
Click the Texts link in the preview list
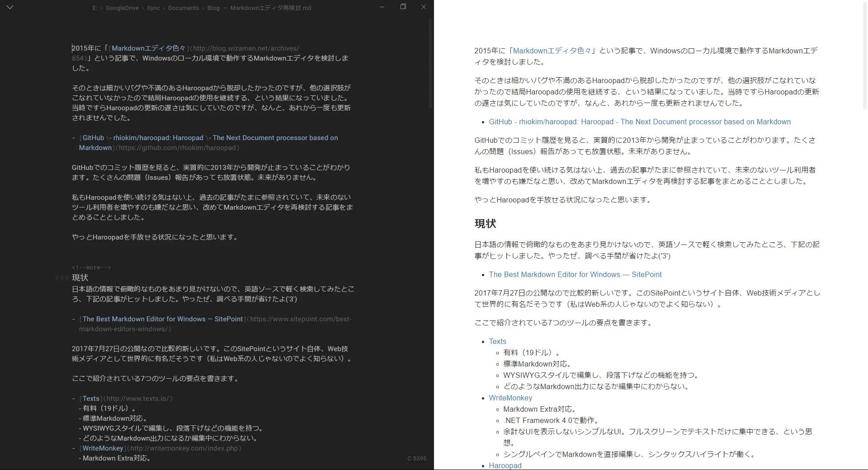tap(497, 342)
